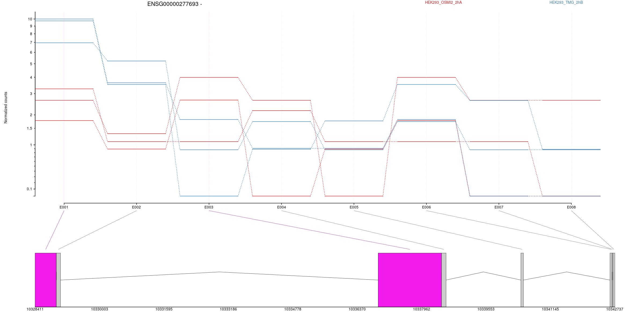The image size is (644, 322).
Task: Select the HEK293_TMG_2hB legend label
Action: 566,2
